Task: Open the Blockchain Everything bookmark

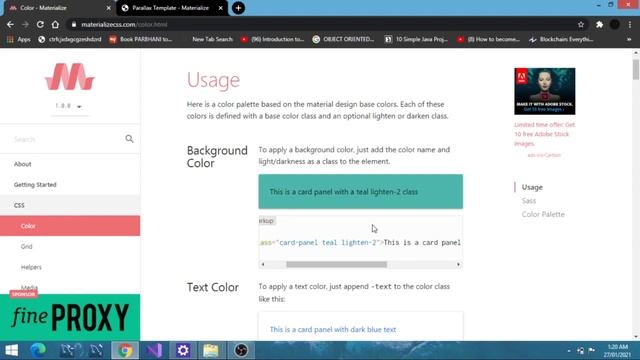Action: 561,39
